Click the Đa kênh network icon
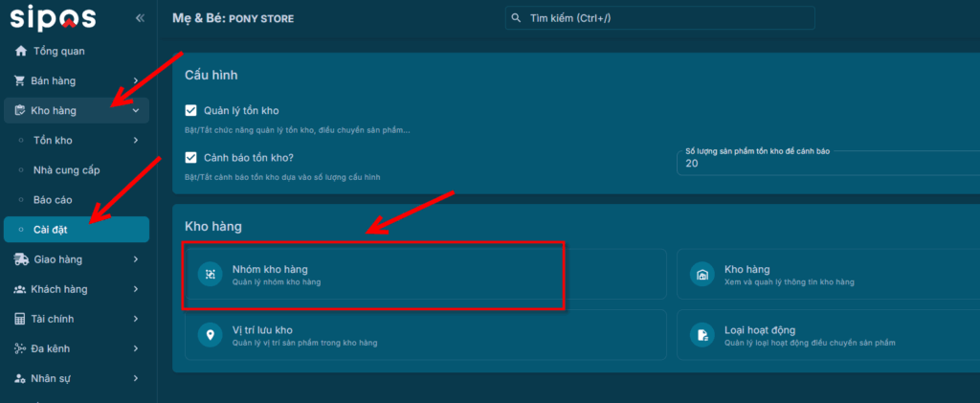980x403 pixels. point(19,348)
